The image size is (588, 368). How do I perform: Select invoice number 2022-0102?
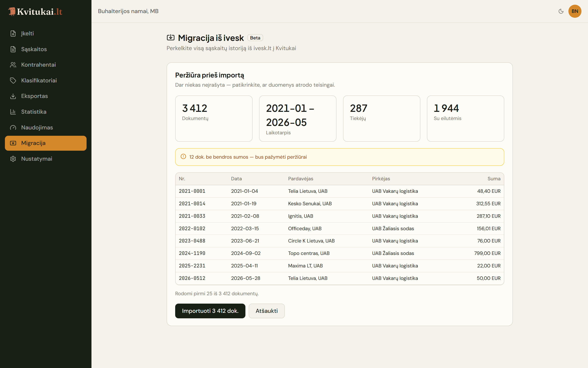(192, 229)
